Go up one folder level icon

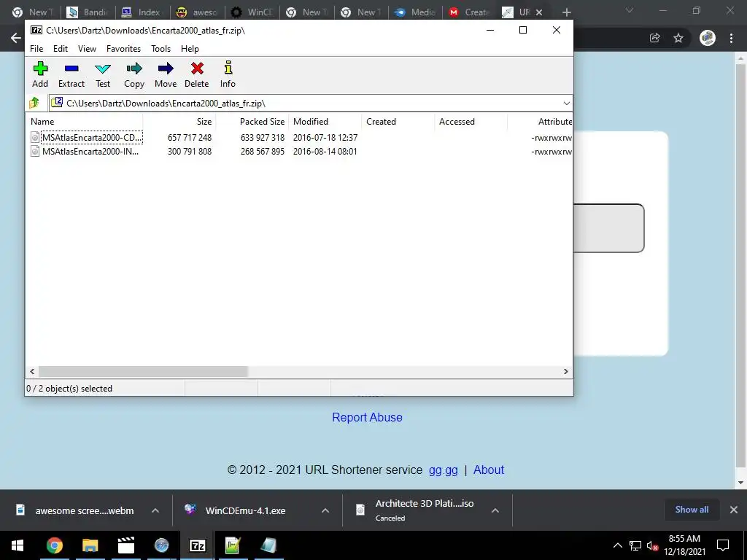click(34, 103)
